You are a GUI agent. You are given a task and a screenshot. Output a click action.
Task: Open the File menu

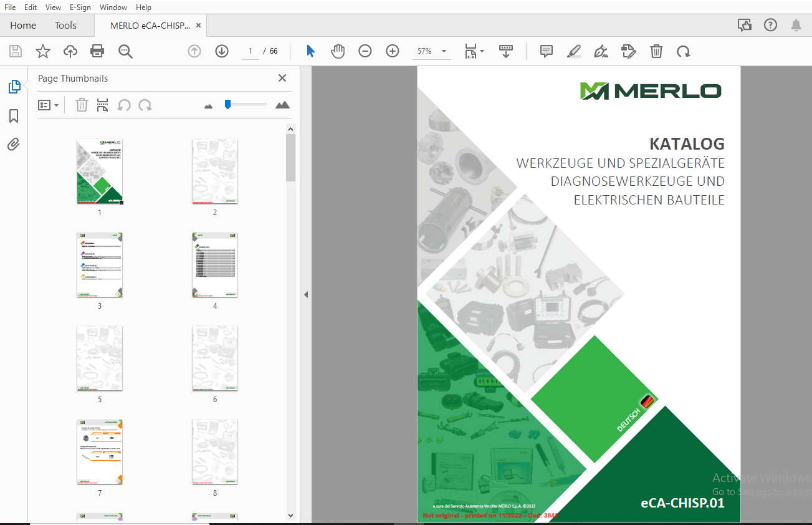pyautogui.click(x=10, y=7)
